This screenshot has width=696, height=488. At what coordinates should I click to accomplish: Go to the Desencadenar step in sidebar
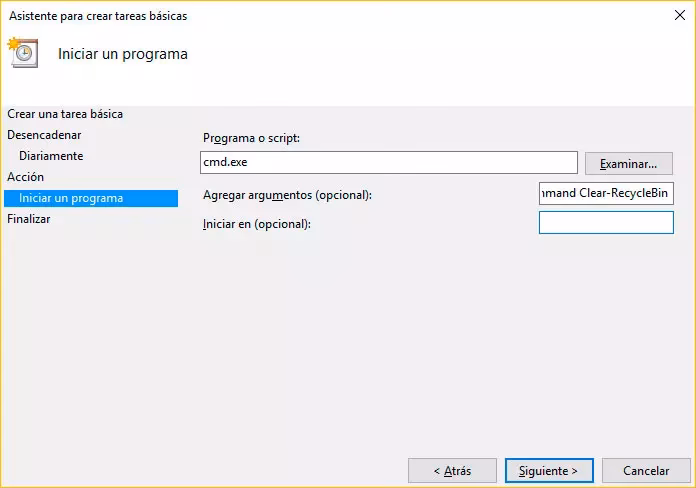tap(44, 135)
